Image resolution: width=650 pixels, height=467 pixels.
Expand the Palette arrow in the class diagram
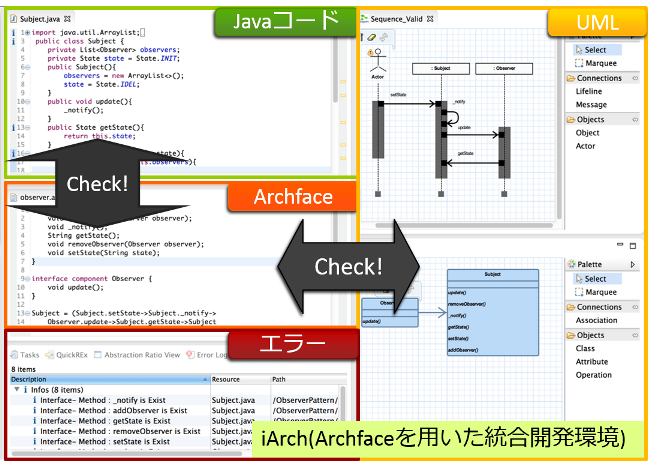pos(633,264)
